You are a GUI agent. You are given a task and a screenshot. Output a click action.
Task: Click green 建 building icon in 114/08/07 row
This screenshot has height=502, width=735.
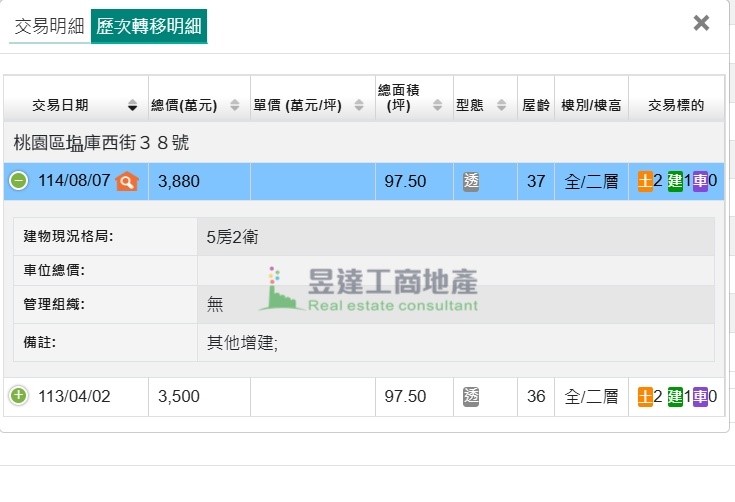click(675, 181)
